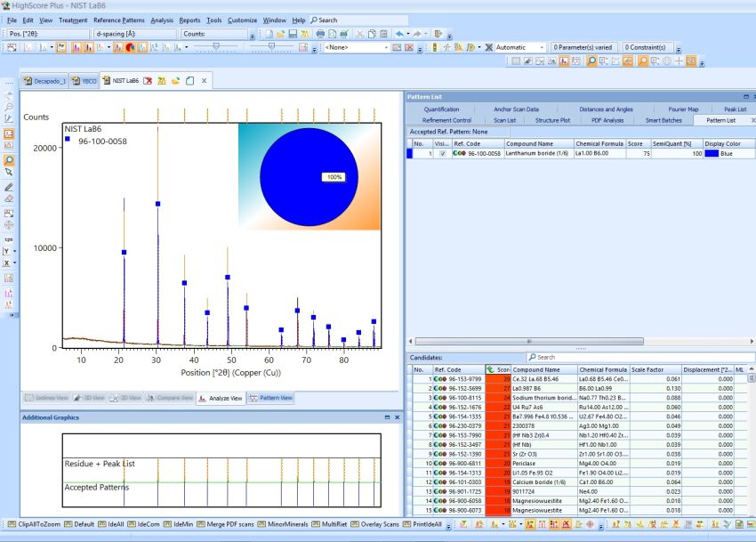
Task: Click the Blue display color swatch
Action: (712, 153)
